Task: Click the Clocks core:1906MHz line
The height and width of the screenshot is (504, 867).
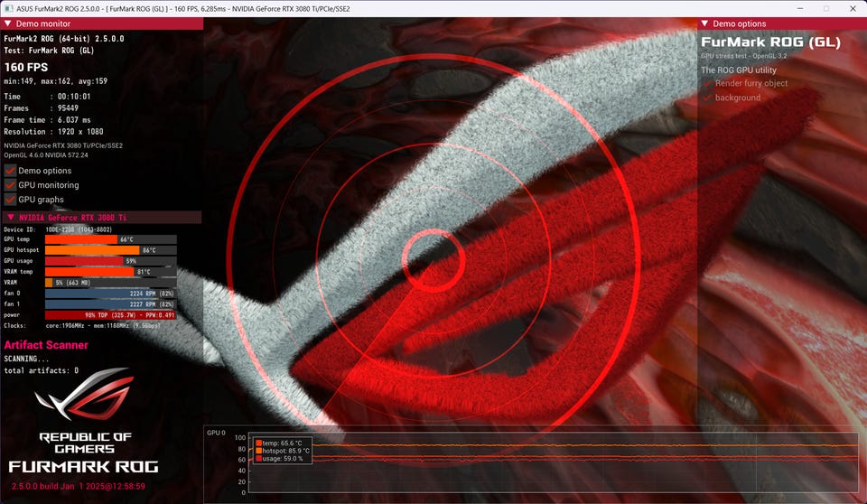Action: [x=82, y=326]
